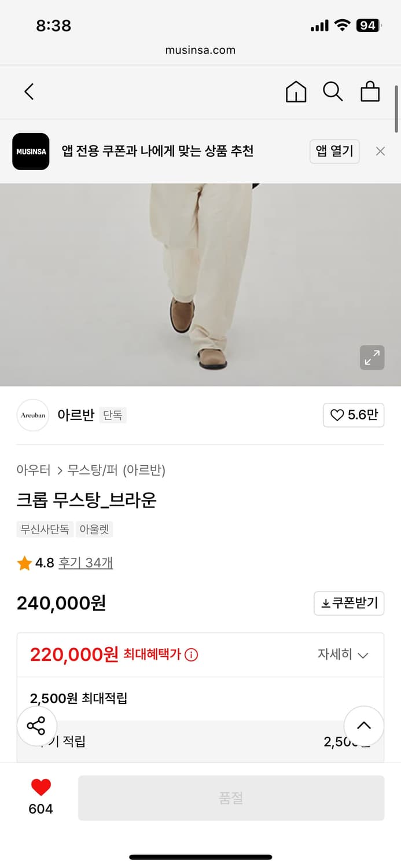401x868 pixels.
Task: View the product image in fullscreen
Action: 372,358
